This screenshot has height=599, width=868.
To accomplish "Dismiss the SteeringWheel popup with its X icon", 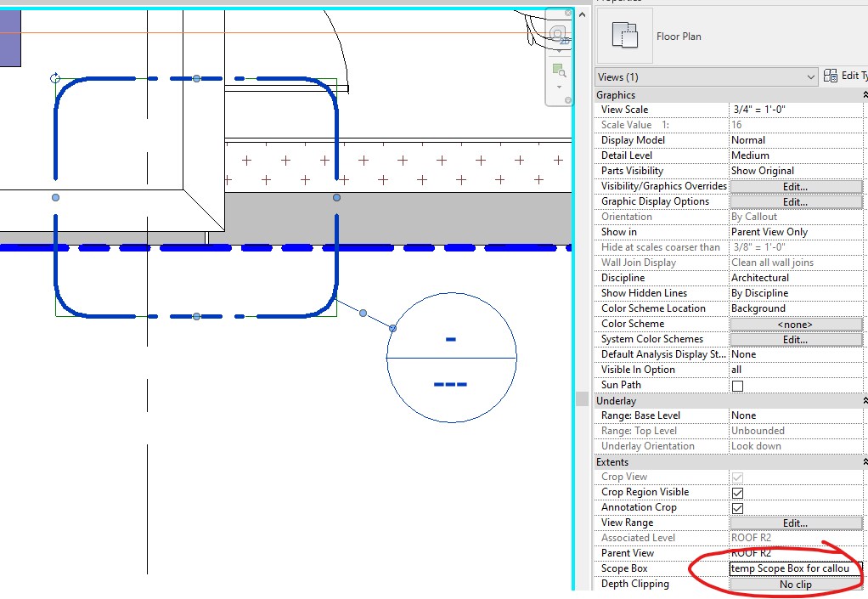I will coord(567,13).
